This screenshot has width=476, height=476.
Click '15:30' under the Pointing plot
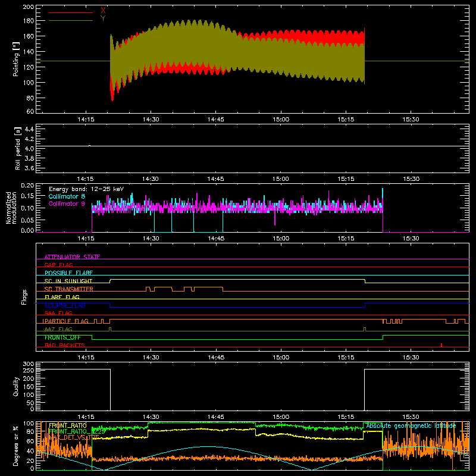pos(411,120)
